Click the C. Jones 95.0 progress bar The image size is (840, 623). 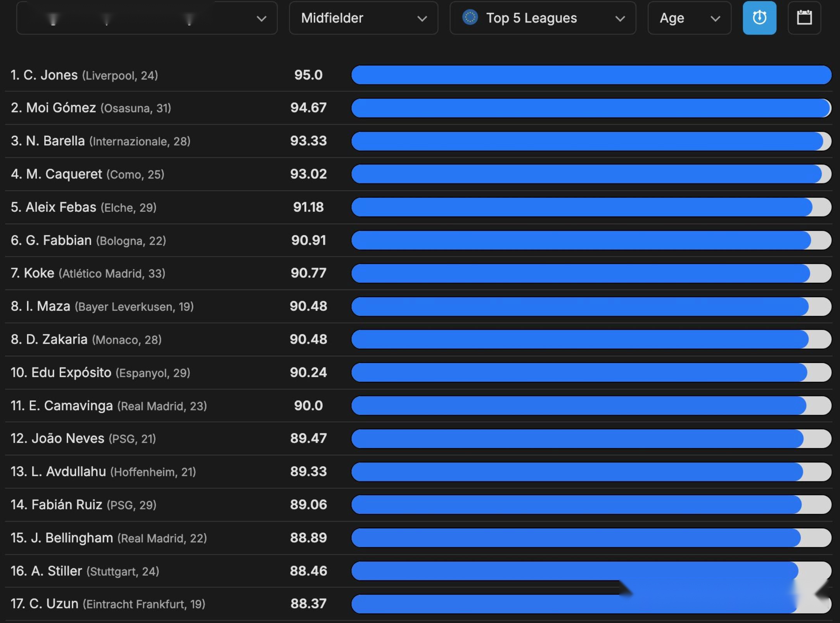591,75
